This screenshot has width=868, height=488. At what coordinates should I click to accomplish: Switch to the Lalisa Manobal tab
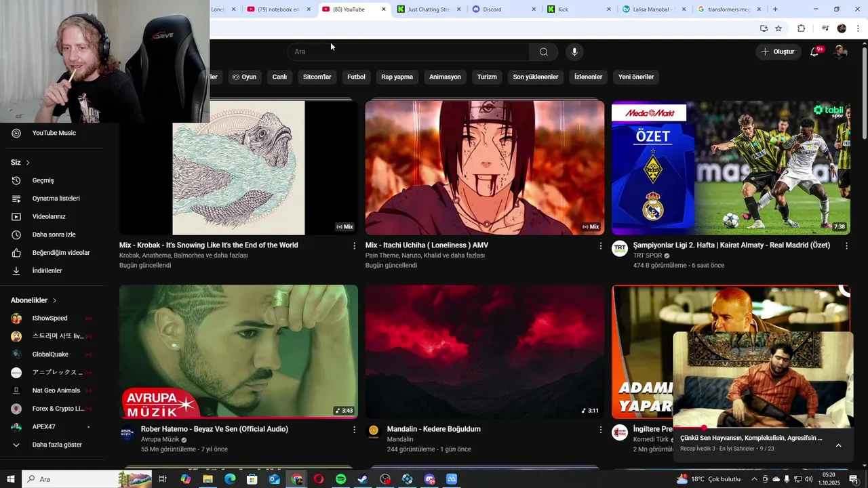click(653, 9)
